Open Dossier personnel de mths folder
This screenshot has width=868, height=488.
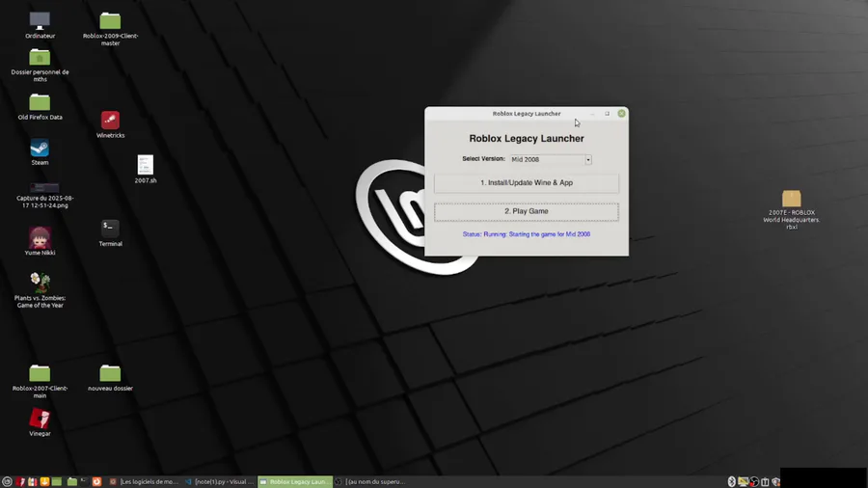click(40, 66)
